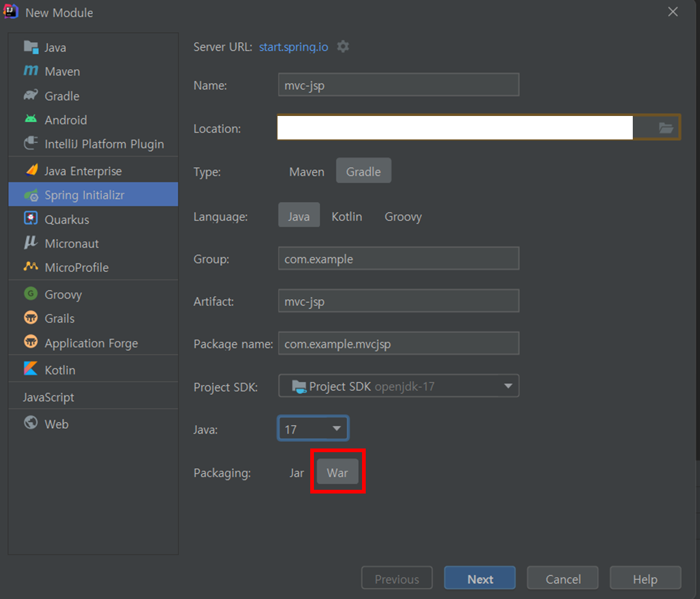Select Gradle build type
Image resolution: width=700 pixels, height=599 pixels.
point(363,171)
